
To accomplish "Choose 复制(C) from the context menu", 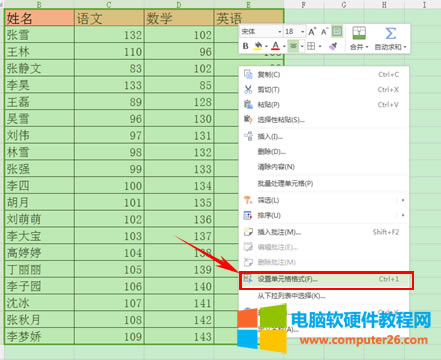I will click(x=324, y=74).
